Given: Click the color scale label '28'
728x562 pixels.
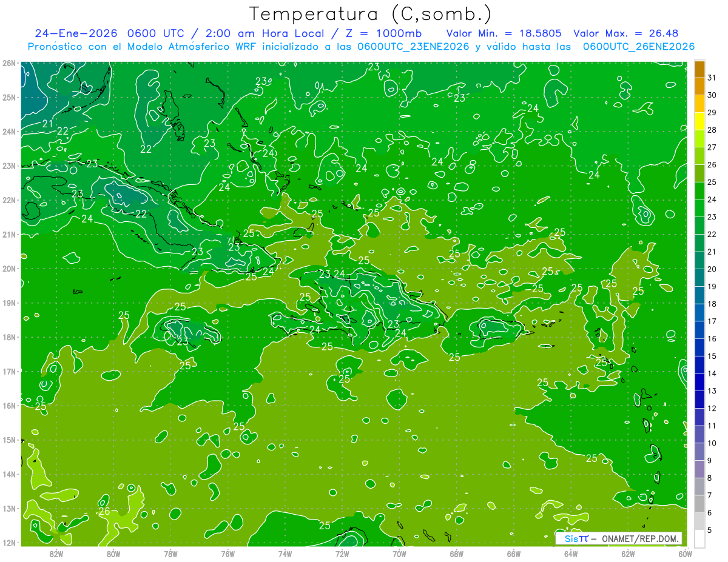Looking at the screenshot, I should [712, 130].
